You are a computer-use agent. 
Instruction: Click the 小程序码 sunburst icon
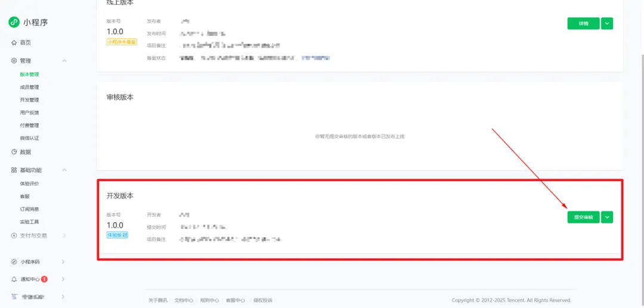14,262
